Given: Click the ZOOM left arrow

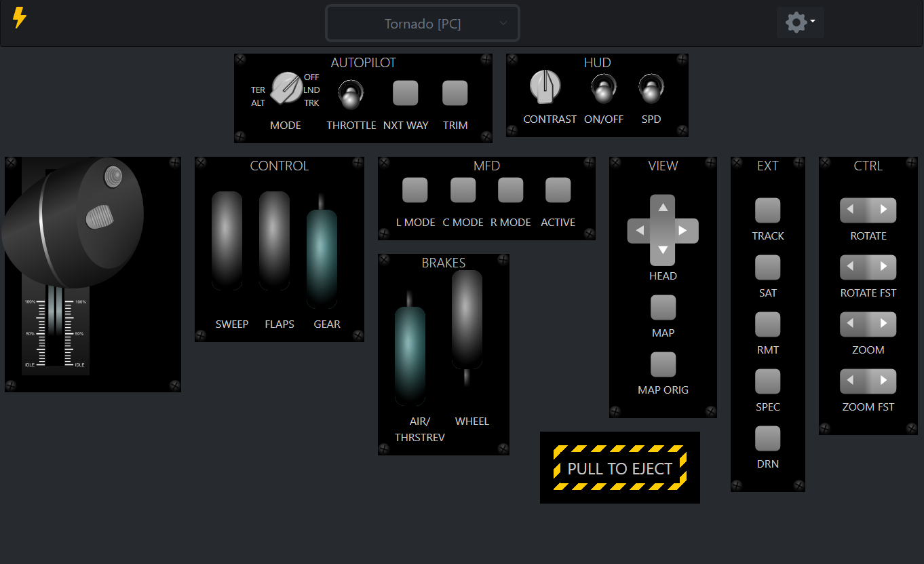Looking at the screenshot, I should (x=853, y=324).
